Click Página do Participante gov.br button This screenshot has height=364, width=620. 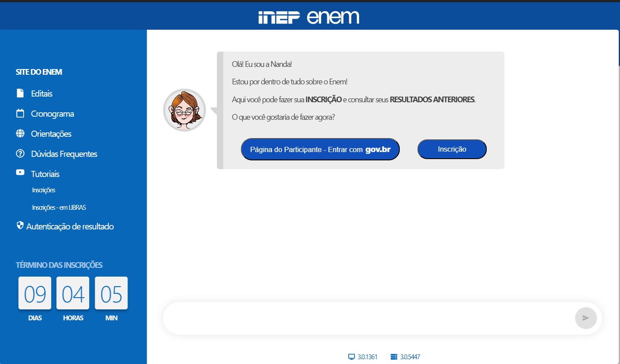tap(320, 149)
